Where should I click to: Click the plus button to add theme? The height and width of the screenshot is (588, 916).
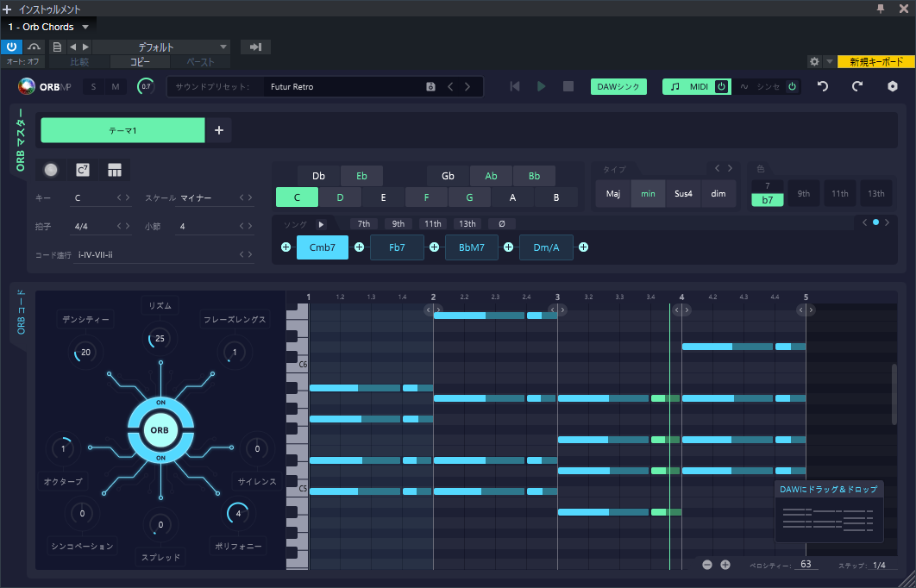218,130
